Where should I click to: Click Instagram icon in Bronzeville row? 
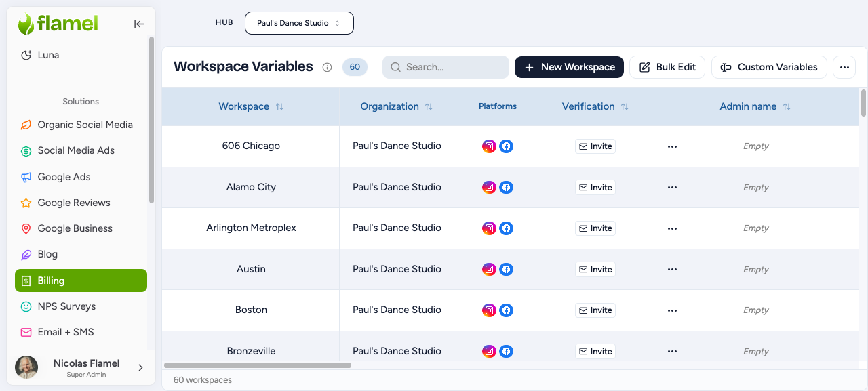[489, 352]
